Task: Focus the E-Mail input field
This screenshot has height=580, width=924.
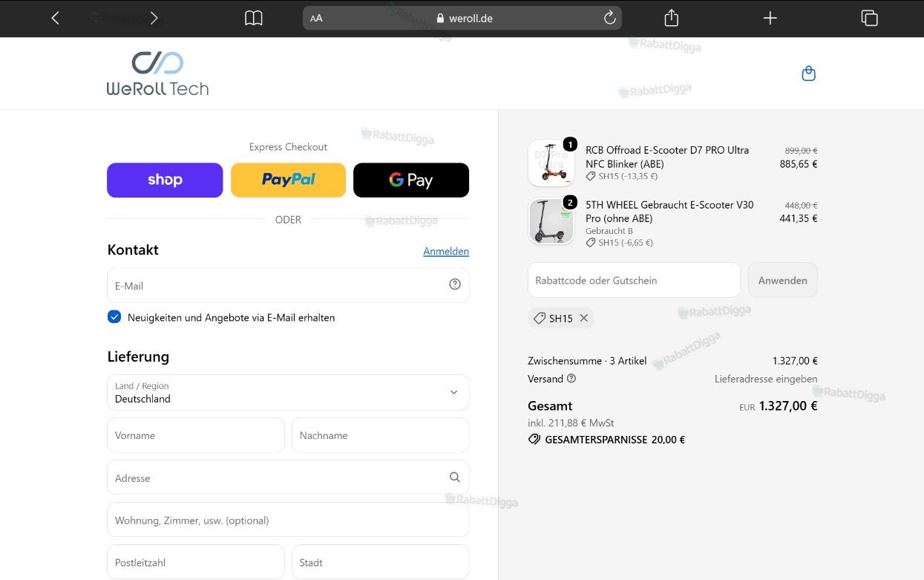Action: (288, 285)
